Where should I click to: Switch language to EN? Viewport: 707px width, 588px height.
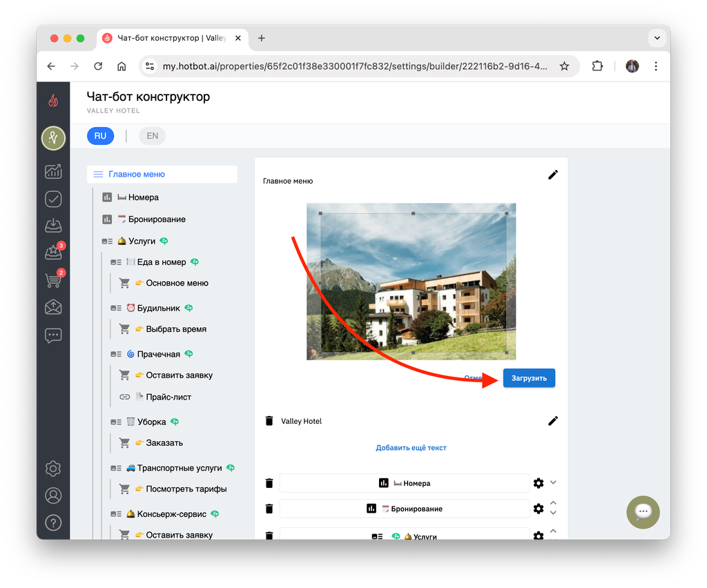click(152, 136)
